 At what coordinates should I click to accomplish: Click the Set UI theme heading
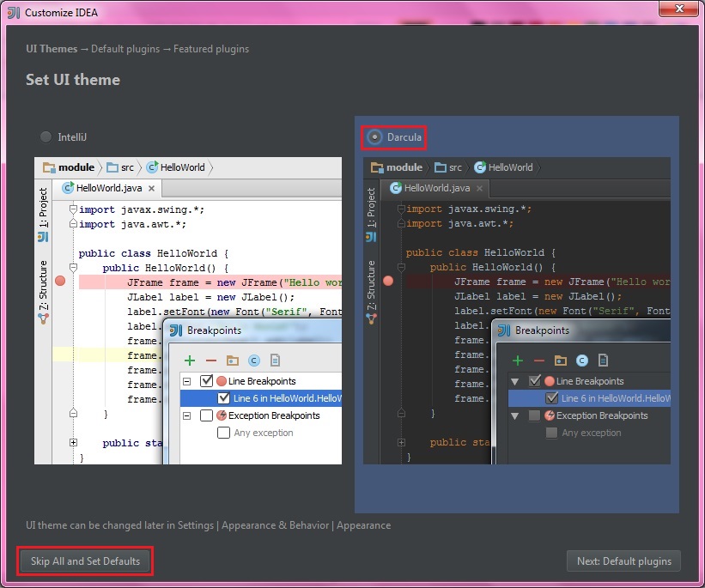(73, 80)
